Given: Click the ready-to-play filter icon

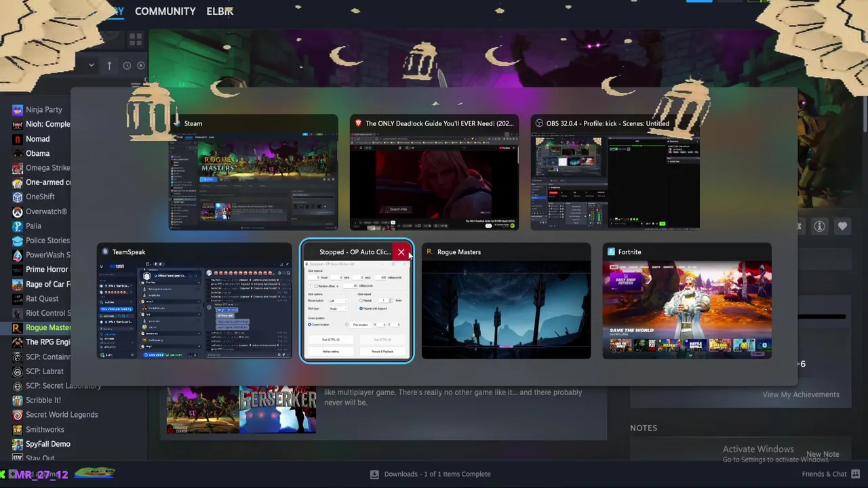Looking at the screenshot, I should (141, 65).
